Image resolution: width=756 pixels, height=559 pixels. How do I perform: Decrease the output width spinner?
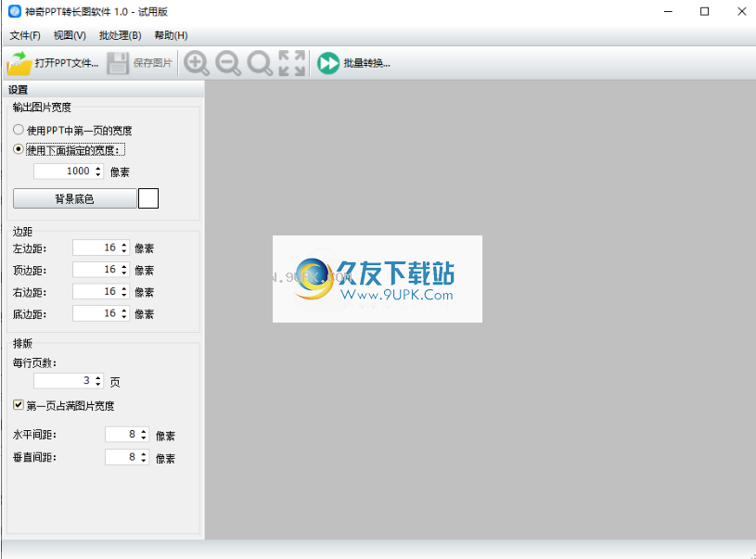click(x=98, y=174)
